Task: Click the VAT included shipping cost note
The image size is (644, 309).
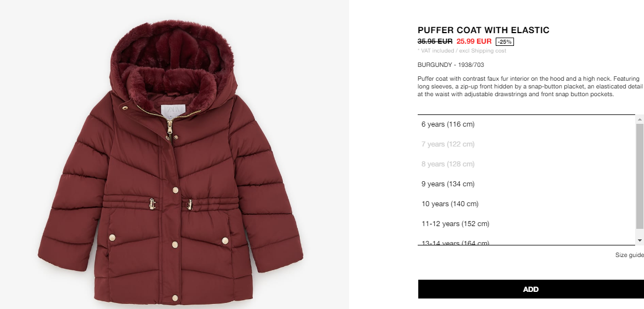Action: [x=461, y=51]
